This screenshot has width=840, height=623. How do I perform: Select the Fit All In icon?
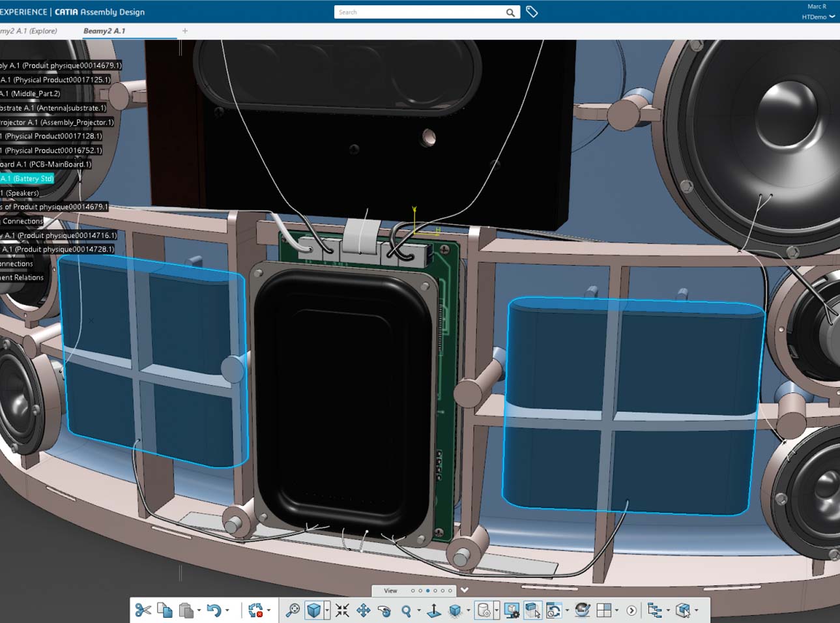click(x=342, y=611)
